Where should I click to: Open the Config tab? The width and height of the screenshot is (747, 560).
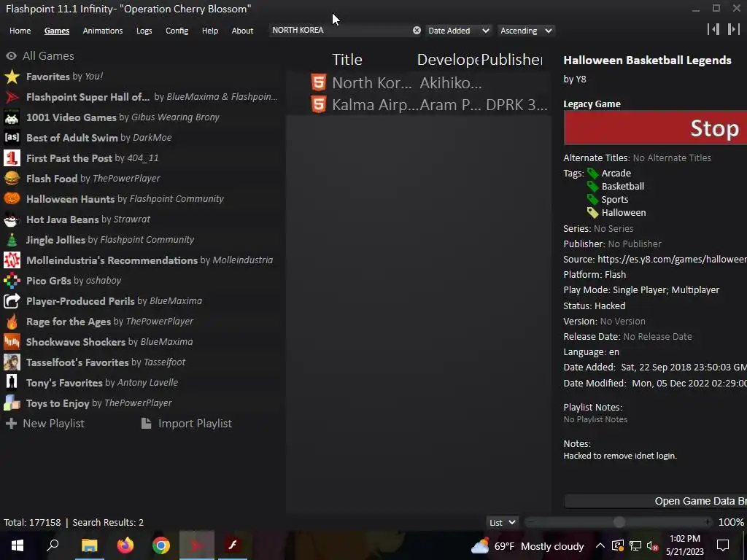pyautogui.click(x=177, y=31)
